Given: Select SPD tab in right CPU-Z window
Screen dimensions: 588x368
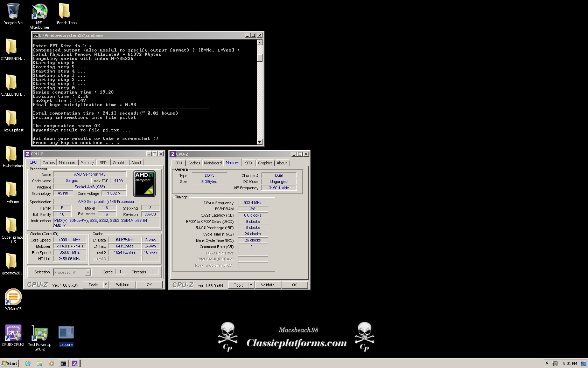Looking at the screenshot, I should point(248,163).
